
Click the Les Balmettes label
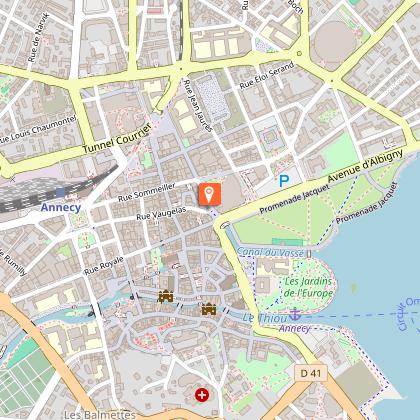point(100,415)
